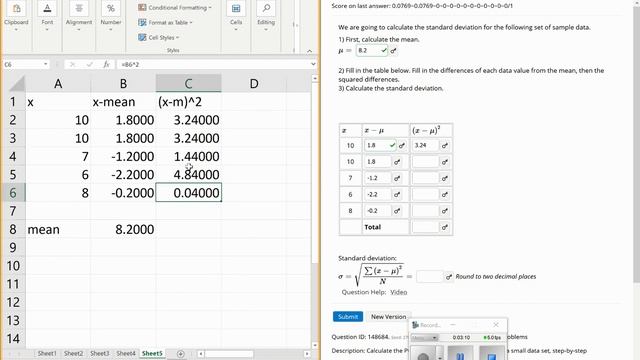Open equation editor for Total field
This screenshot has width=640, height=360.
click(x=445, y=227)
